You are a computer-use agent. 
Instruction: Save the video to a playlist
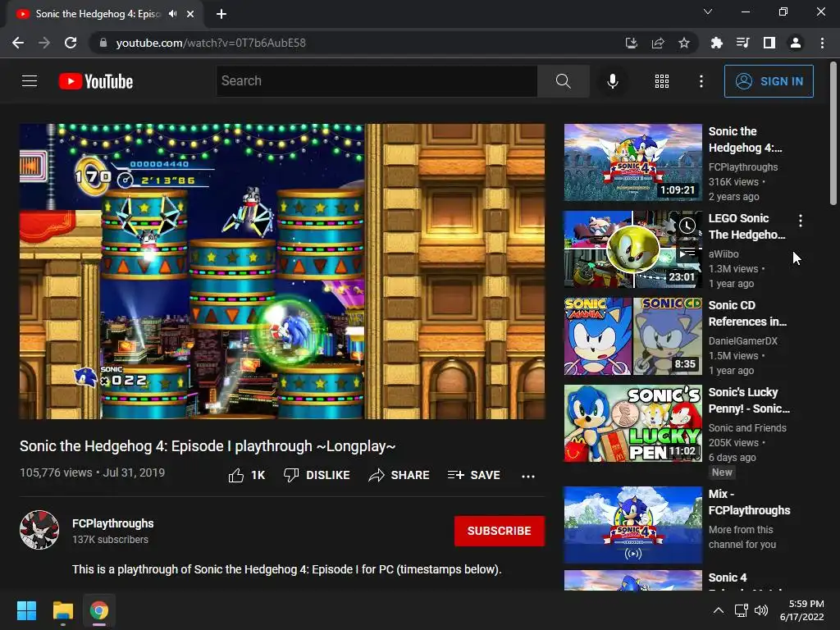click(473, 475)
